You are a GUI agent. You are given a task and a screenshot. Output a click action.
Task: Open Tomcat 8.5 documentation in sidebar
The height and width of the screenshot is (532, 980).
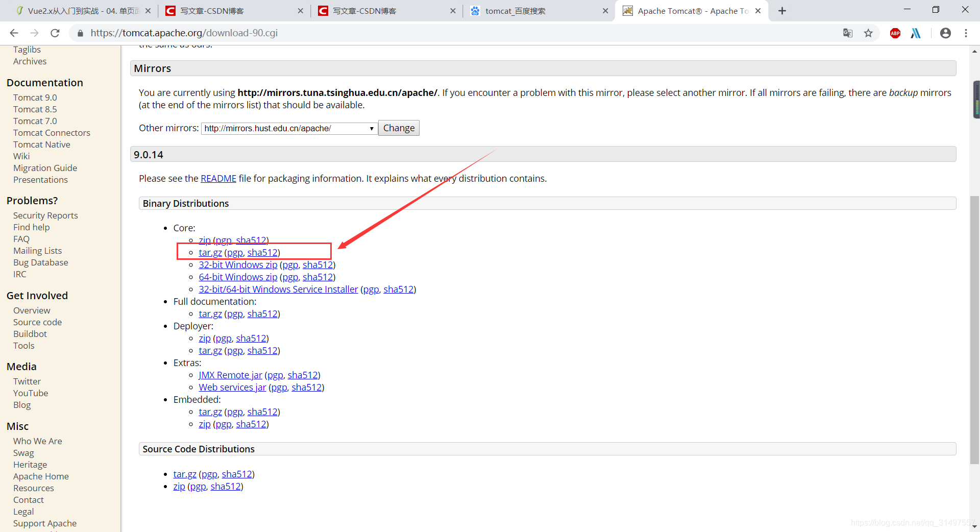click(x=35, y=109)
